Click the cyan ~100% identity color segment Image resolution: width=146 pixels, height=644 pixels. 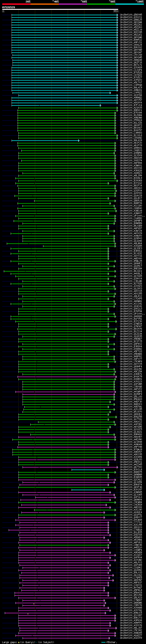130,4
